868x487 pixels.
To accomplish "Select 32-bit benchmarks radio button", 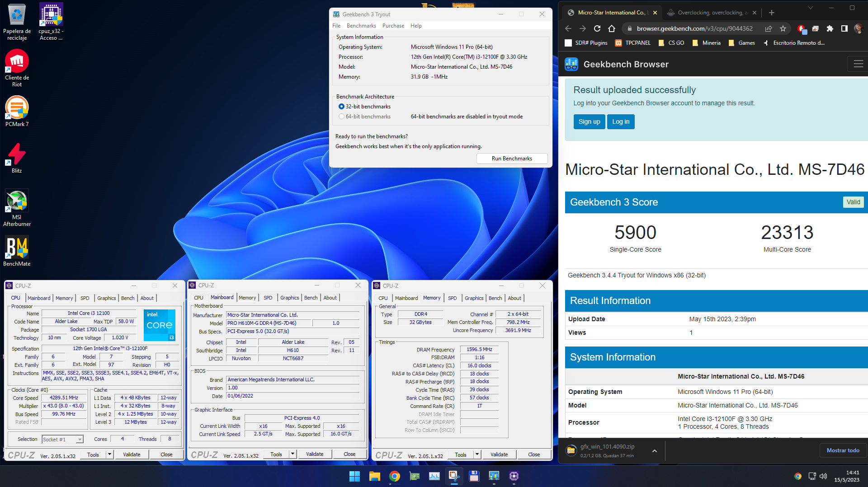I will point(341,107).
